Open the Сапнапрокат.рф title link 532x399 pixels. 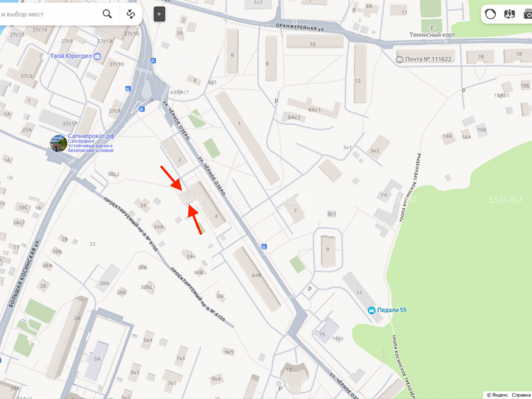pyautogui.click(x=91, y=136)
